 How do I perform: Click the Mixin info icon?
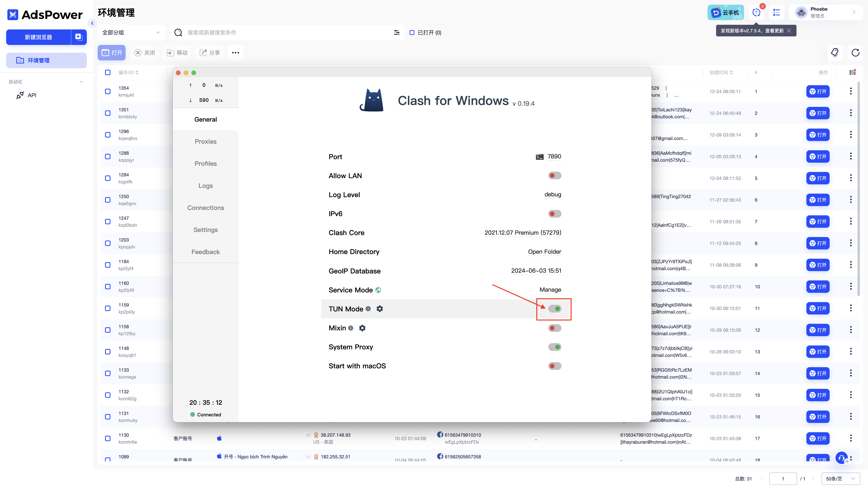[351, 328]
